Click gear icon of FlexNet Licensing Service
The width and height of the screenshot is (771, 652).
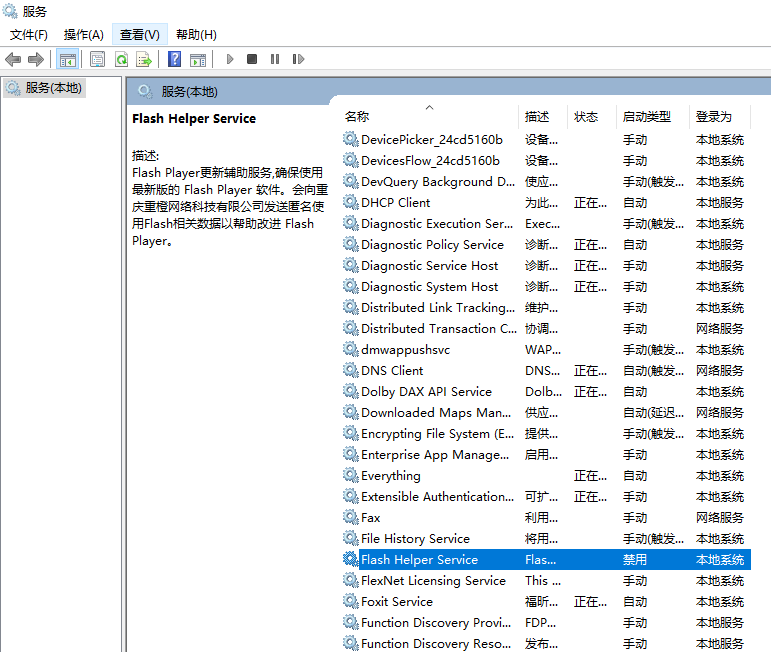click(351, 580)
